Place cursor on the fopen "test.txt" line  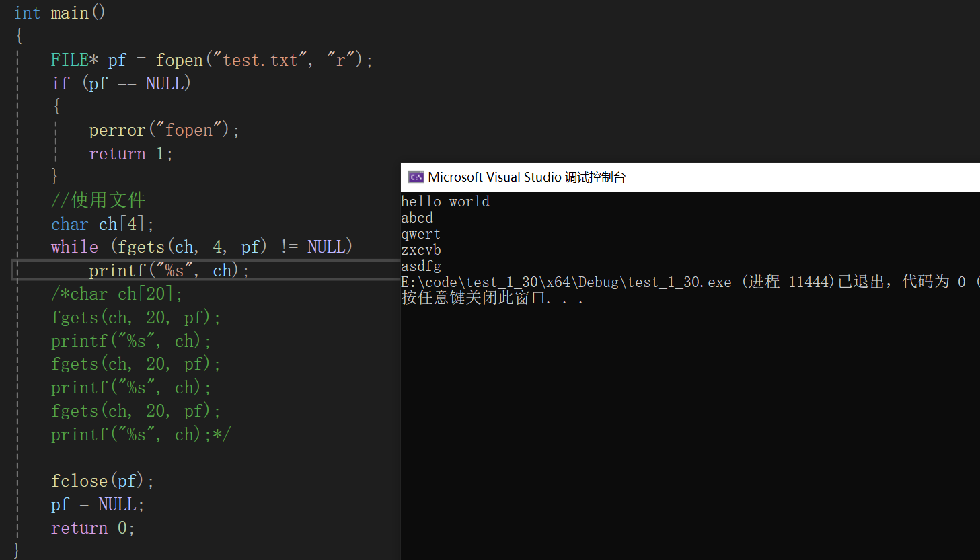(211, 61)
